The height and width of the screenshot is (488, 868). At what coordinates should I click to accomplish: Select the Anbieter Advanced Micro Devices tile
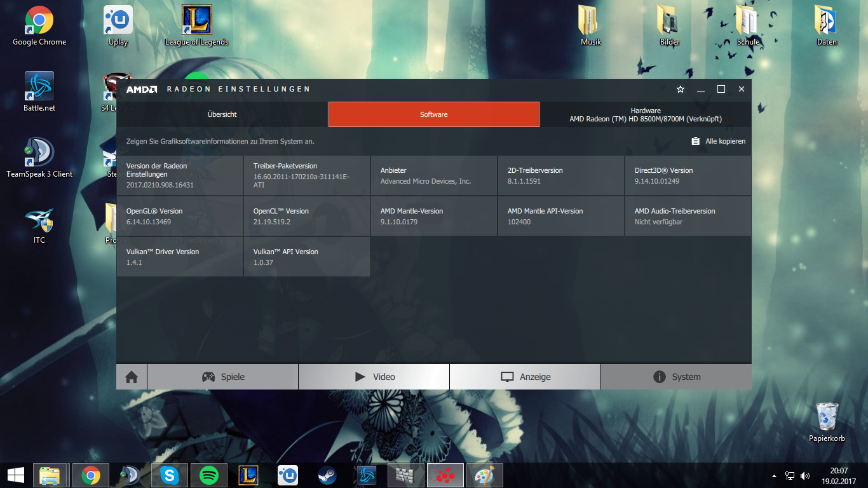[434, 175]
